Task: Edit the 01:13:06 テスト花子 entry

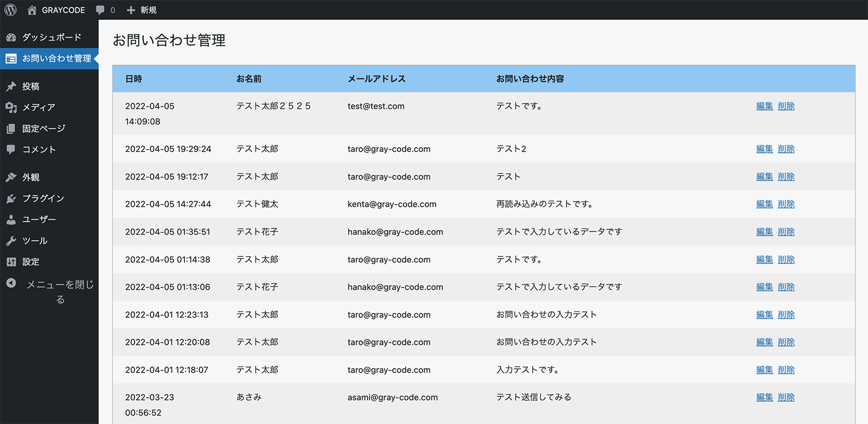Action: tap(764, 287)
